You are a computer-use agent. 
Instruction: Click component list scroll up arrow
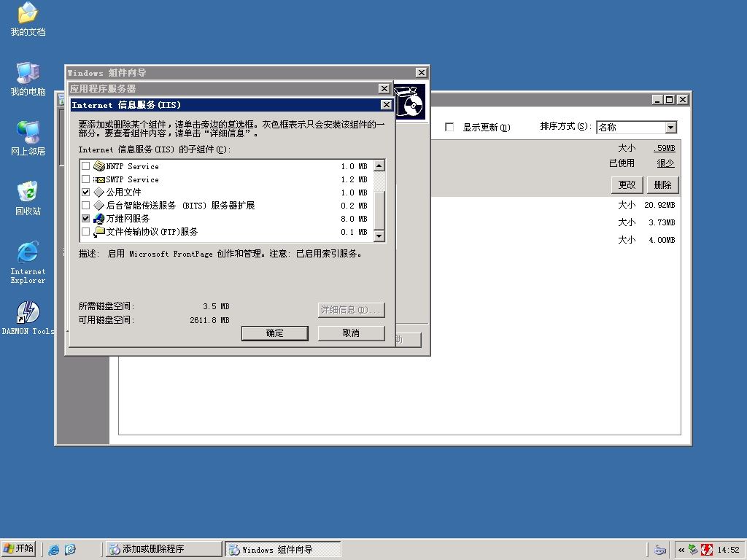coord(379,166)
